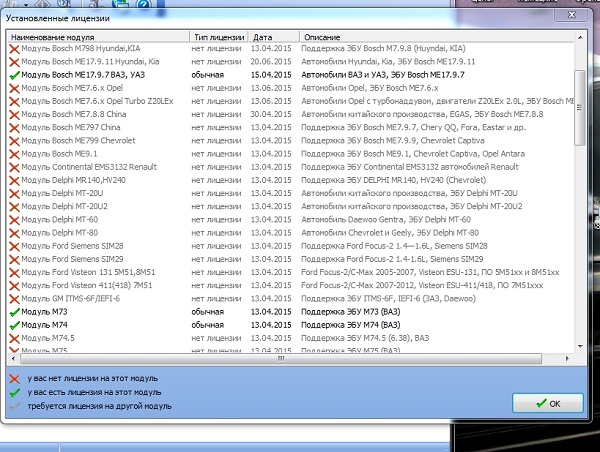The image size is (600, 452).
Task: Click red X icon next to GM ITMS-6F/IEFI-6
Action: pos(14,298)
